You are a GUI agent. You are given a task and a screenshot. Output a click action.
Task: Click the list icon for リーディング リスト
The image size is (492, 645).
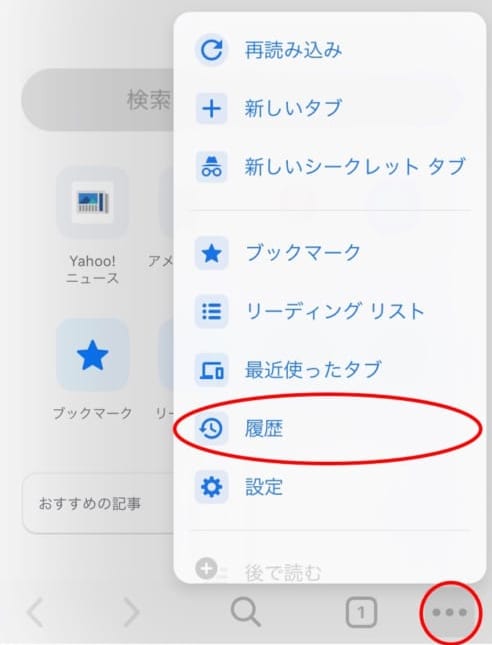pyautogui.click(x=211, y=311)
